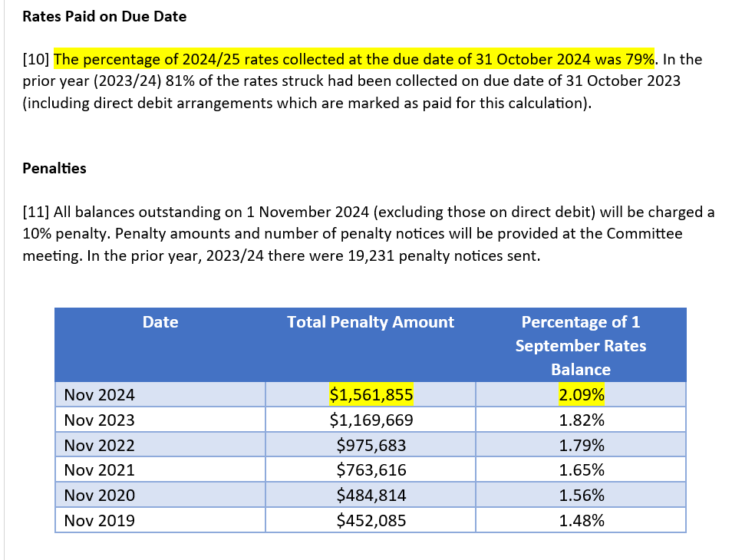Click the "Penalties" heading
This screenshot has height=560, width=732.
point(54,168)
